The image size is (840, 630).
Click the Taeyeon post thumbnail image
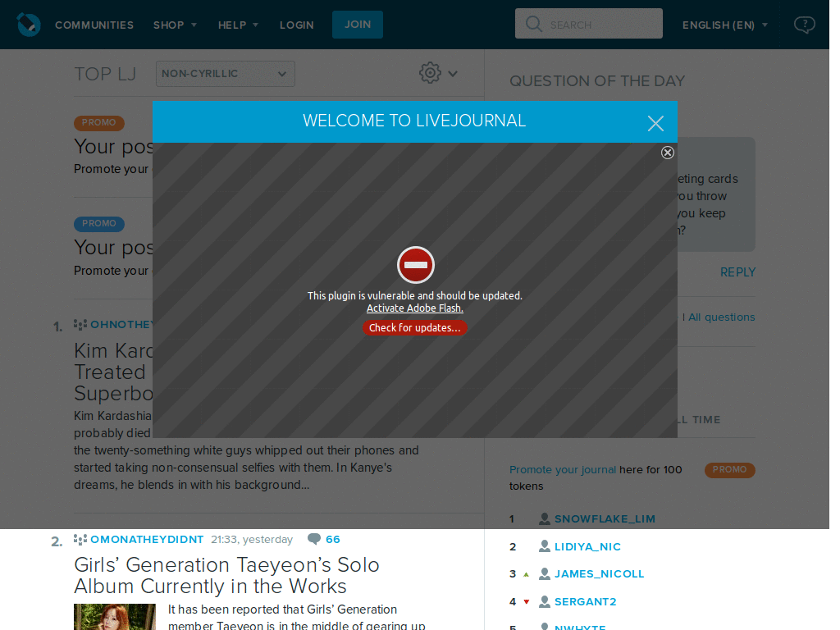[115, 617]
